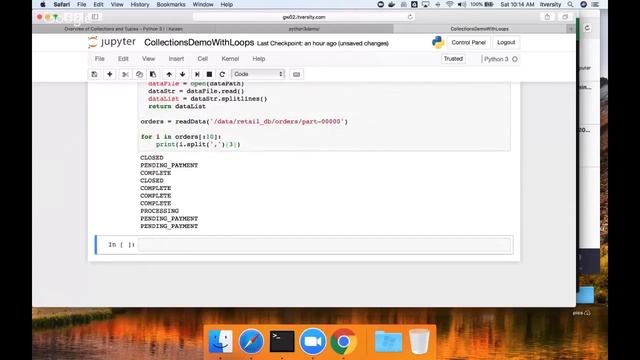Open the notebook Cell menu

(203, 59)
